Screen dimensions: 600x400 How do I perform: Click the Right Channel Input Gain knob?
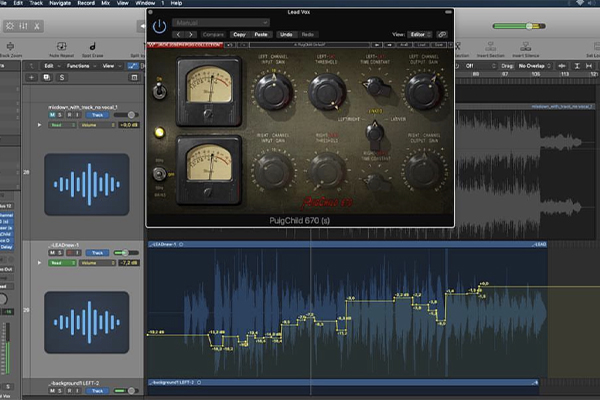point(274,171)
